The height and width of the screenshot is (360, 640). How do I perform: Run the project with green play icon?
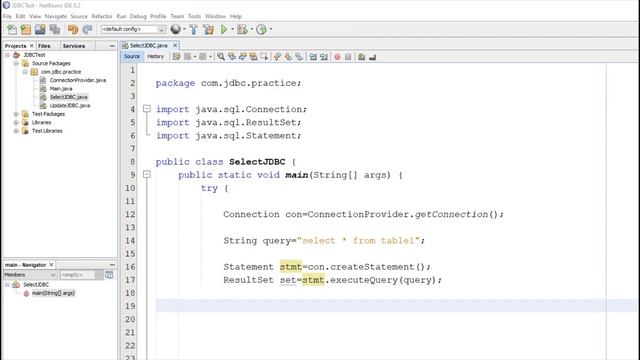[x=224, y=29]
